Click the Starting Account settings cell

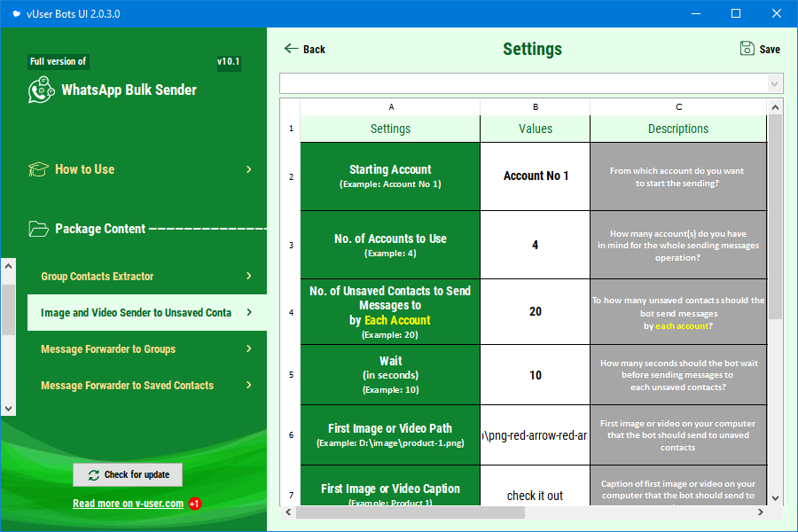[390, 176]
